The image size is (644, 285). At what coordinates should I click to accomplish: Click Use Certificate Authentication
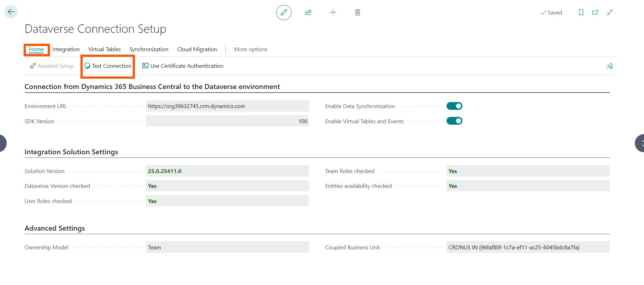183,66
